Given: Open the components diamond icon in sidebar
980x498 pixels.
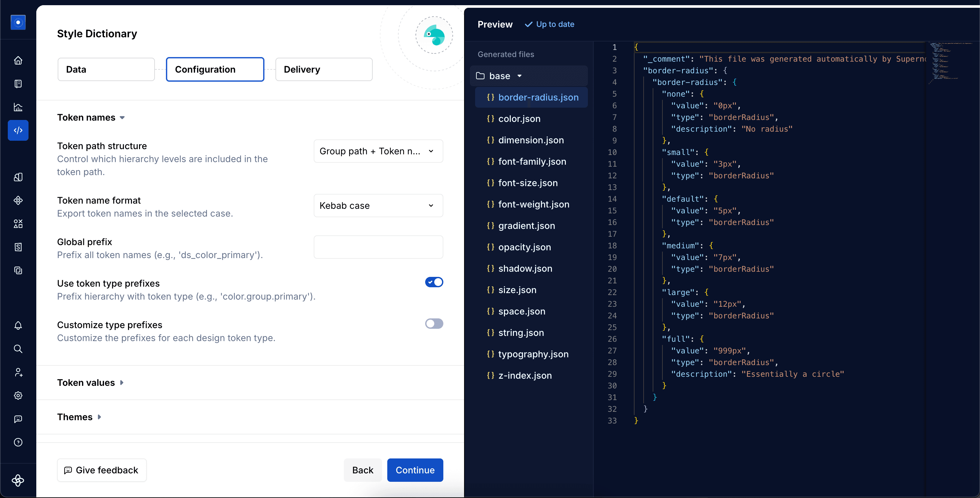Looking at the screenshot, I should (18, 200).
